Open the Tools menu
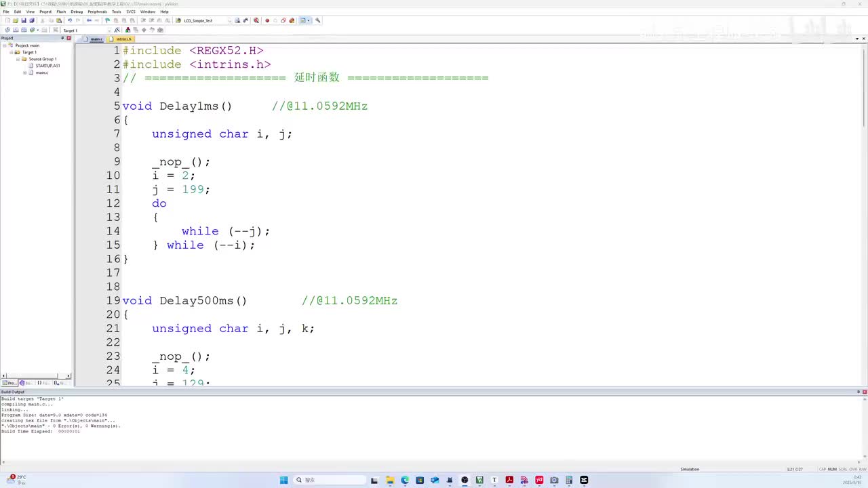This screenshot has height=488, width=868. (116, 12)
